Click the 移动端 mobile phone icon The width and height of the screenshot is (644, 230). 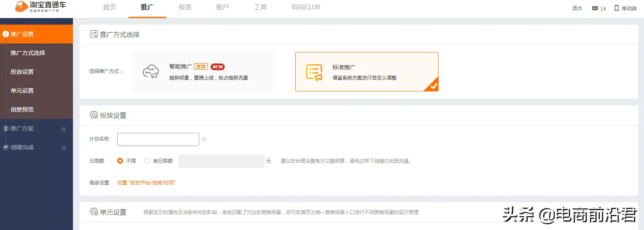click(617, 8)
